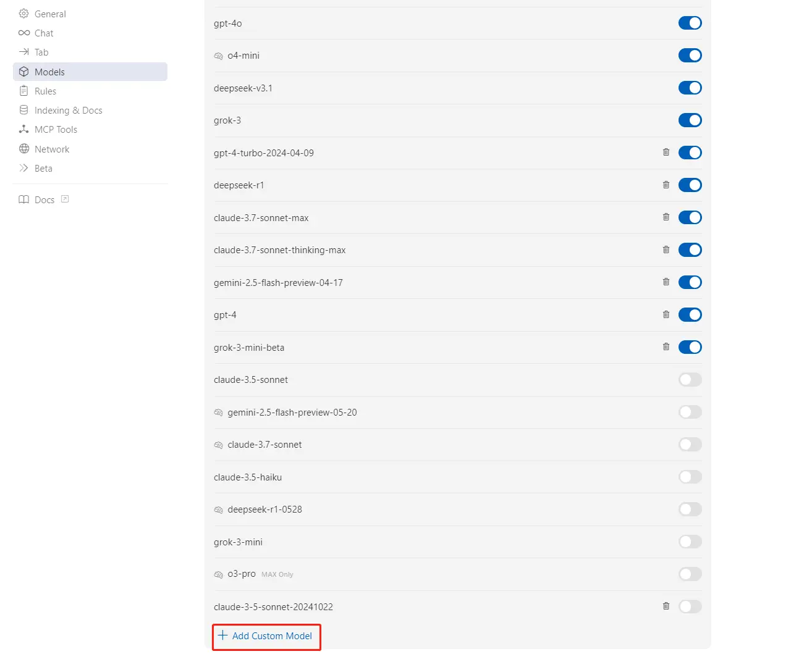
Task: Disable the o4-mini model toggle
Action: coord(690,56)
